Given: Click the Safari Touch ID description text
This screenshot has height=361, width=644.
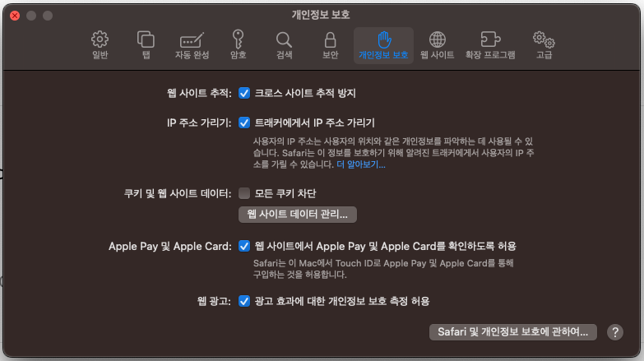Looking at the screenshot, I should pos(383,269).
